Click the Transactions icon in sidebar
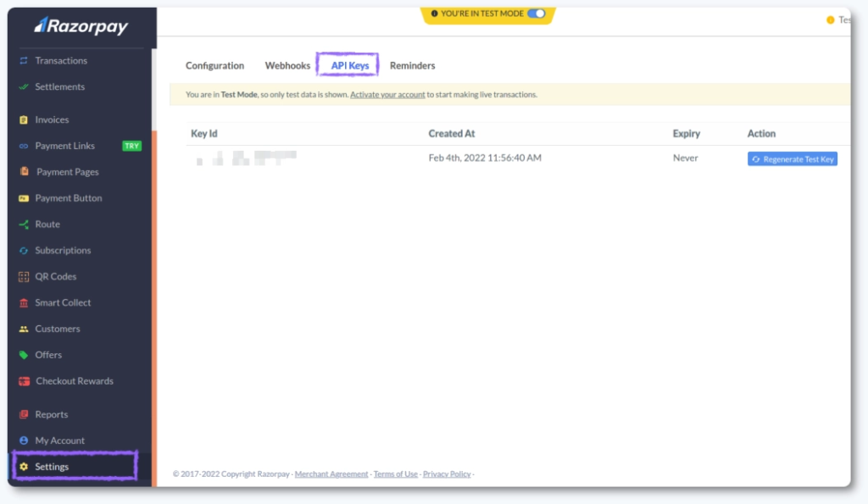The width and height of the screenshot is (868, 504). (24, 61)
